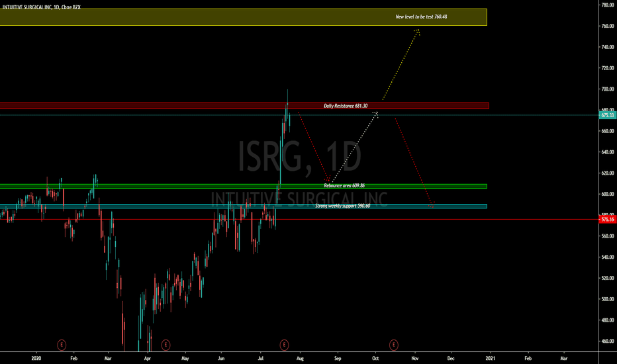The image size is (617, 364).
Task: Click 760.00 on the price axis
Action: pos(608,26)
